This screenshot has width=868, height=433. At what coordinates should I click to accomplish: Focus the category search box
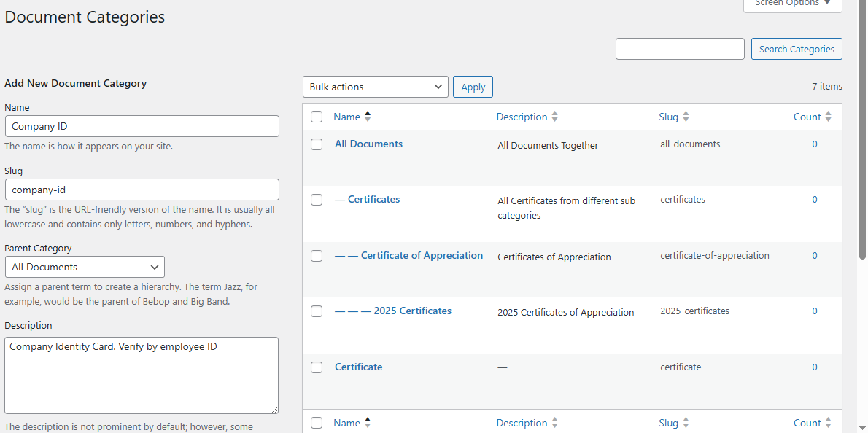(680, 49)
